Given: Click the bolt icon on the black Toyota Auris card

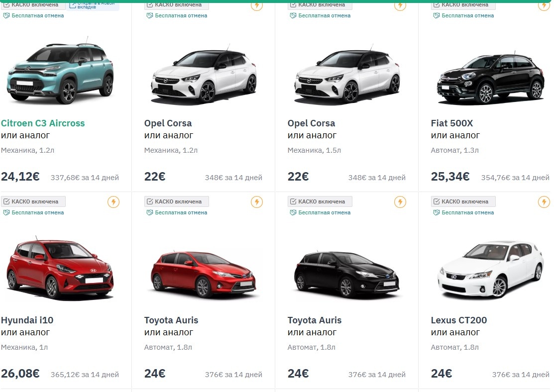Looking at the screenshot, I should tap(400, 202).
